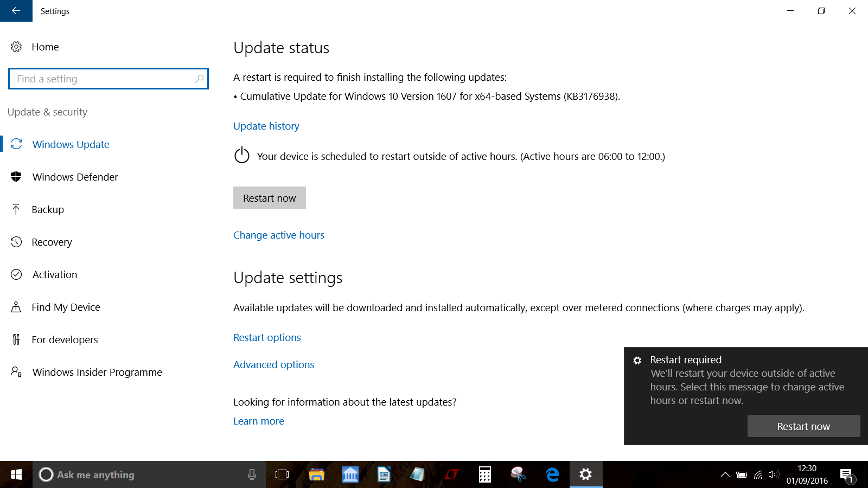868x488 pixels.
Task: Click the Update & security section label
Action: pyautogui.click(x=48, y=112)
